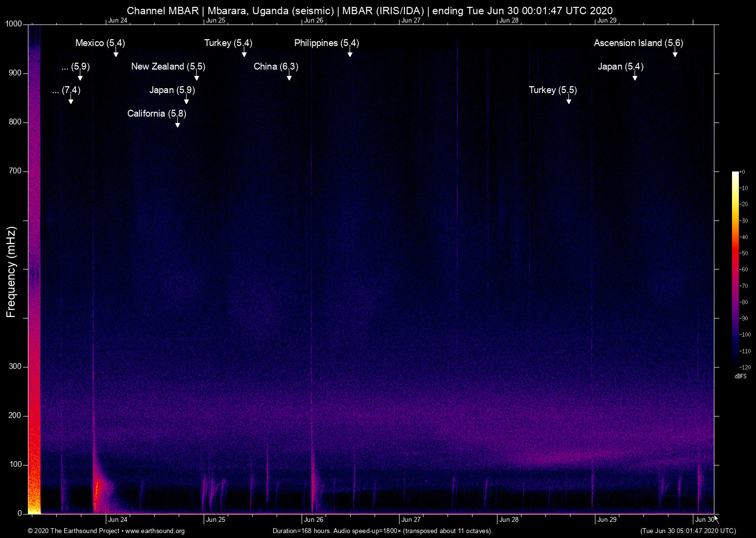The height and width of the screenshot is (538, 756).
Task: Click the arrow below Mexico (5.4) label
Action: click(x=116, y=53)
